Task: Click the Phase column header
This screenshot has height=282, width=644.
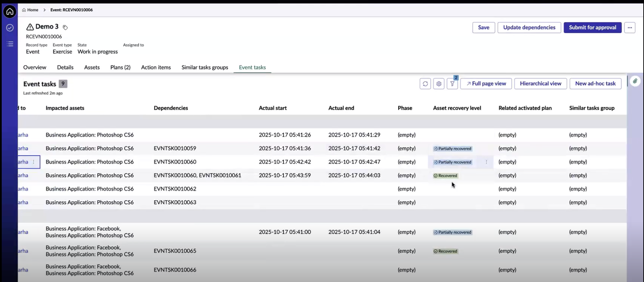Action: pos(405,108)
